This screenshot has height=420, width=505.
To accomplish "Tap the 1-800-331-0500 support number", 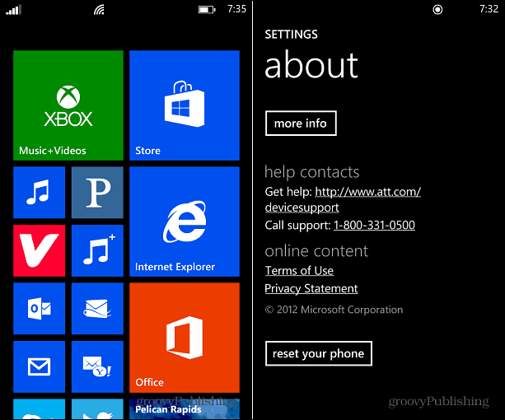I will click(x=374, y=225).
